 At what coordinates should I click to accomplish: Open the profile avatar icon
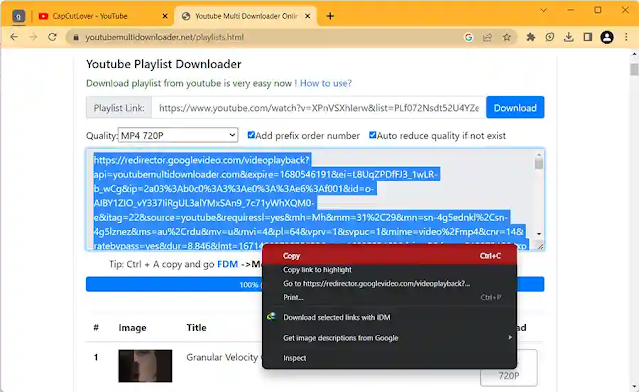point(607,37)
